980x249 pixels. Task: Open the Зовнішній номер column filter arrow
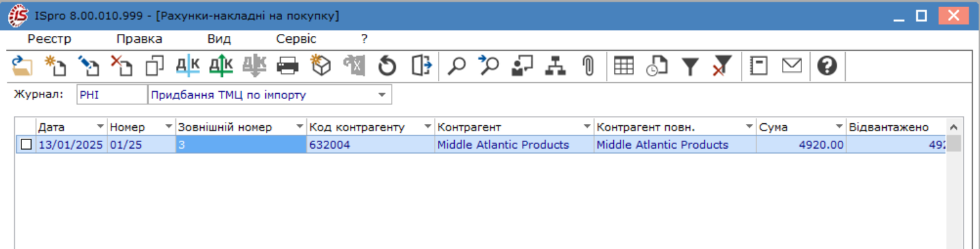pyautogui.click(x=300, y=126)
